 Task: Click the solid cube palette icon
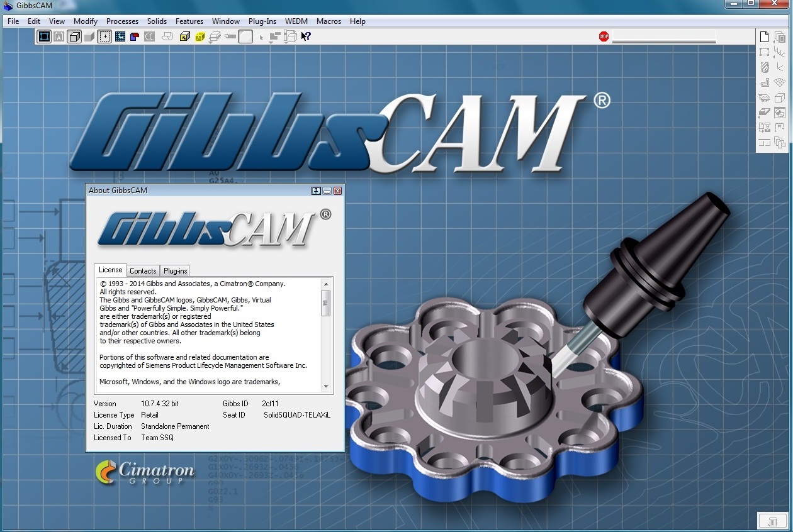coord(780,98)
